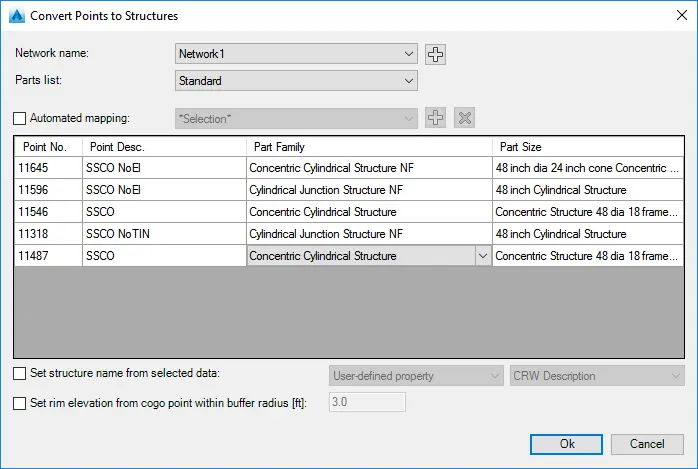Screen dimensions: 698x469
Task: Click the Part Family column header
Action: (x=369, y=147)
